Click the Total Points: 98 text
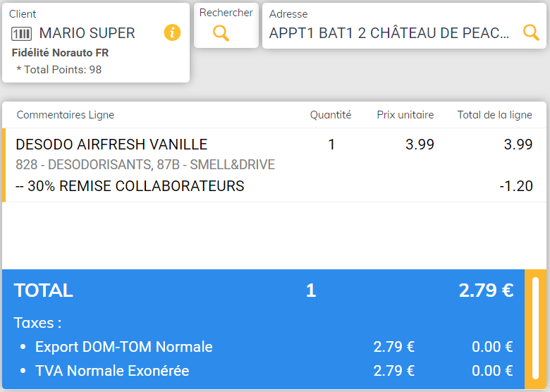This screenshot has height=392, width=550. tap(59, 69)
